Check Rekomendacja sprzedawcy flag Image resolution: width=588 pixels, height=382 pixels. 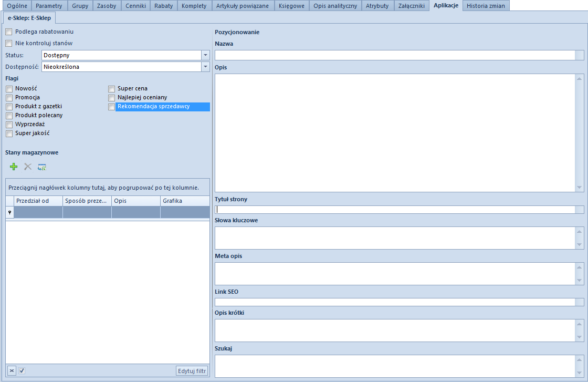point(111,107)
